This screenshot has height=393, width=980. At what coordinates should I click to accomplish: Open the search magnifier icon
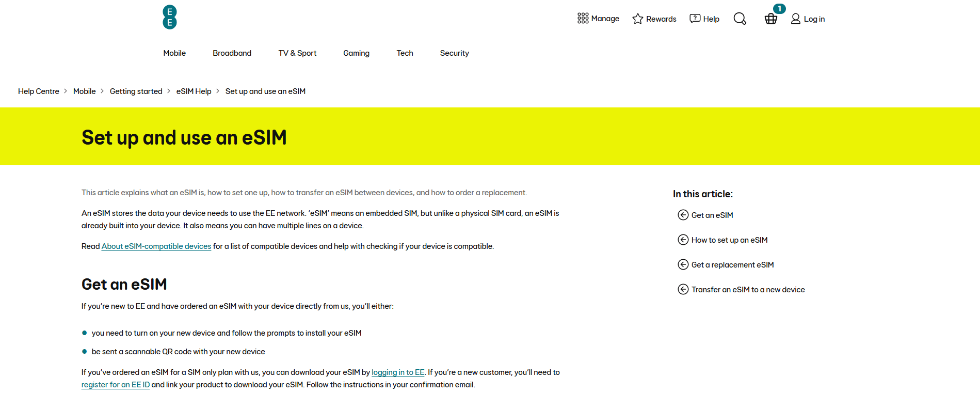(x=740, y=19)
